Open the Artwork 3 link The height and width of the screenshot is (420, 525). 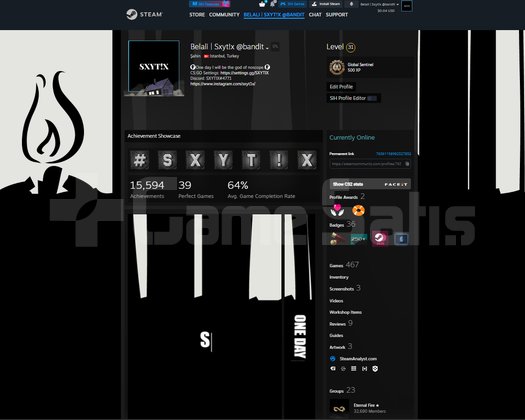pyautogui.click(x=341, y=346)
